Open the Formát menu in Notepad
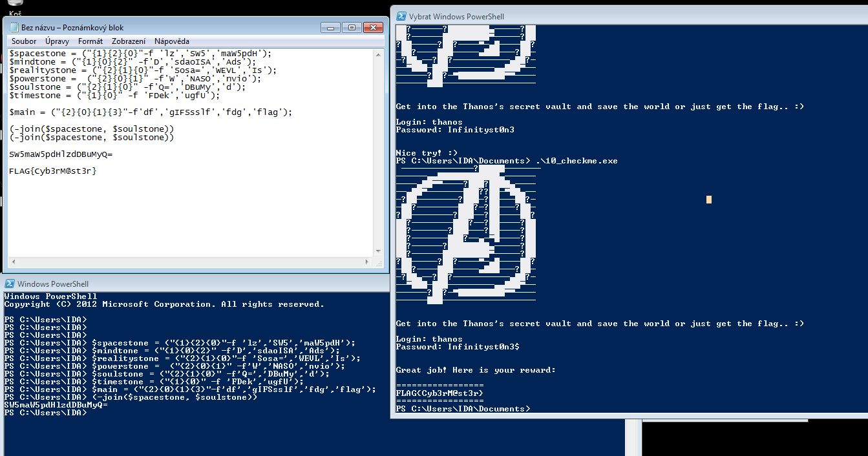The height and width of the screenshot is (456, 868). pos(90,41)
